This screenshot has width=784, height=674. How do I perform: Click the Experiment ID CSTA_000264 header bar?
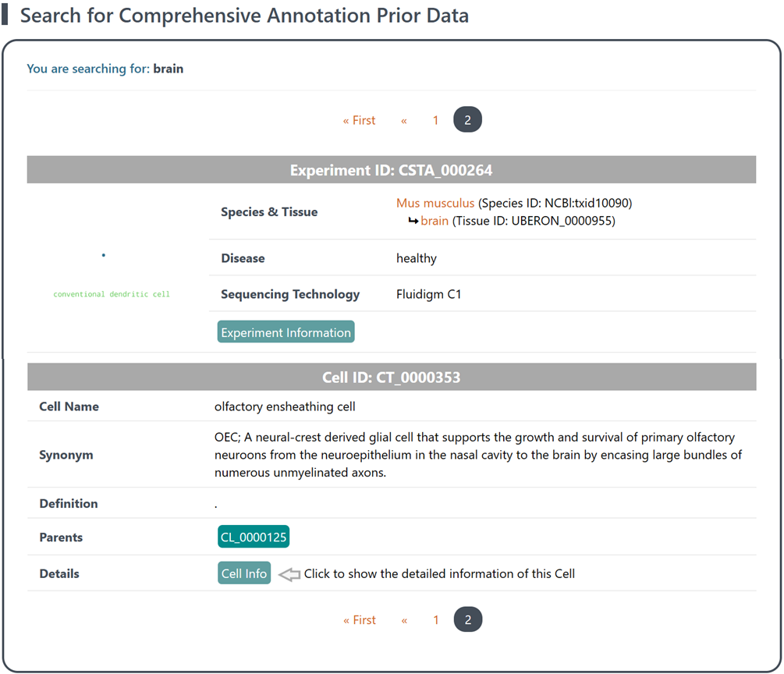point(391,170)
